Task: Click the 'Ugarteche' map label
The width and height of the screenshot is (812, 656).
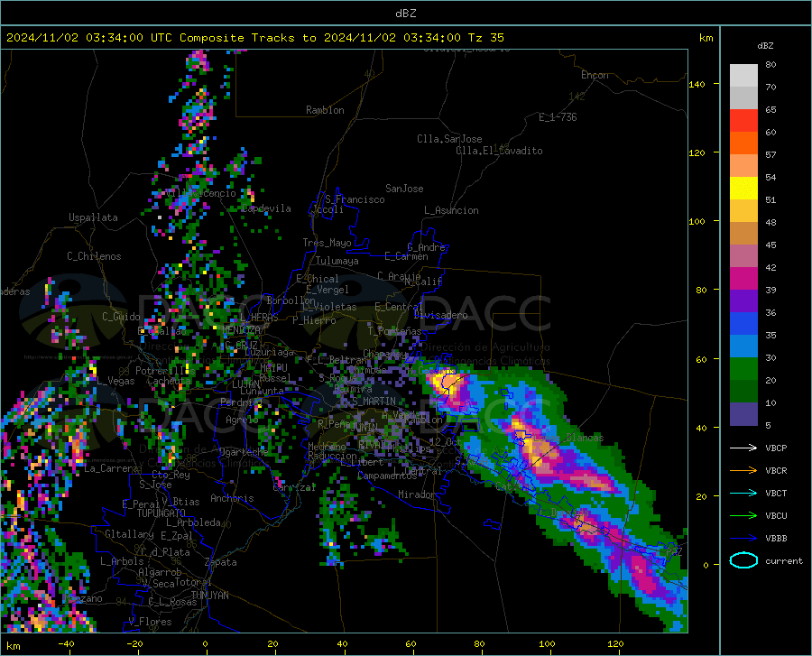Action: (244, 451)
